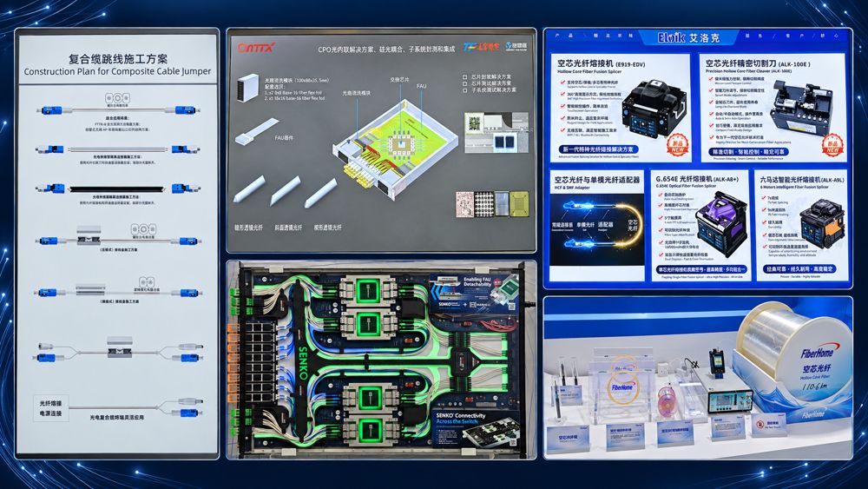This screenshot has height=489, width=868.
Task: Click the chip packaging microscope image collage
Action: click(x=496, y=132)
